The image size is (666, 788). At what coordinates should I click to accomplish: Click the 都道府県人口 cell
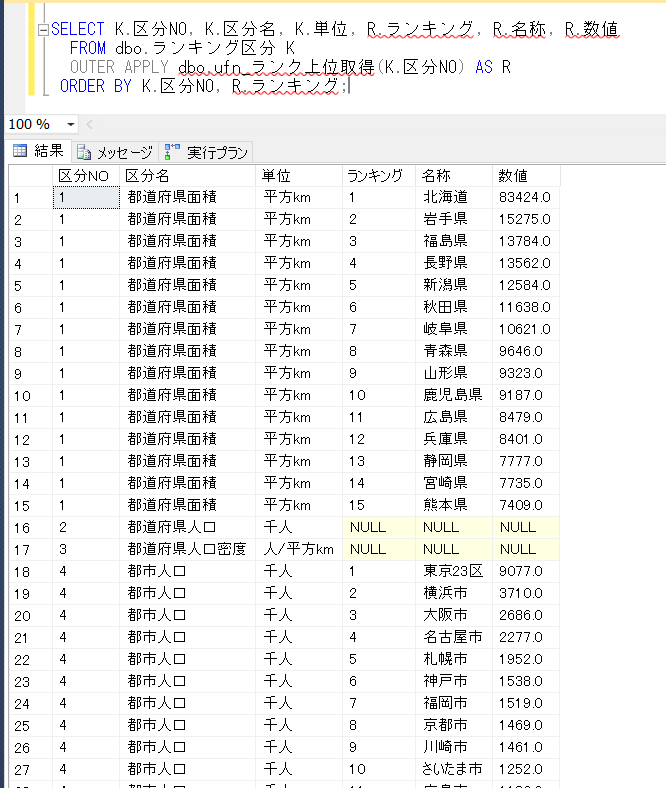[x=187, y=527]
